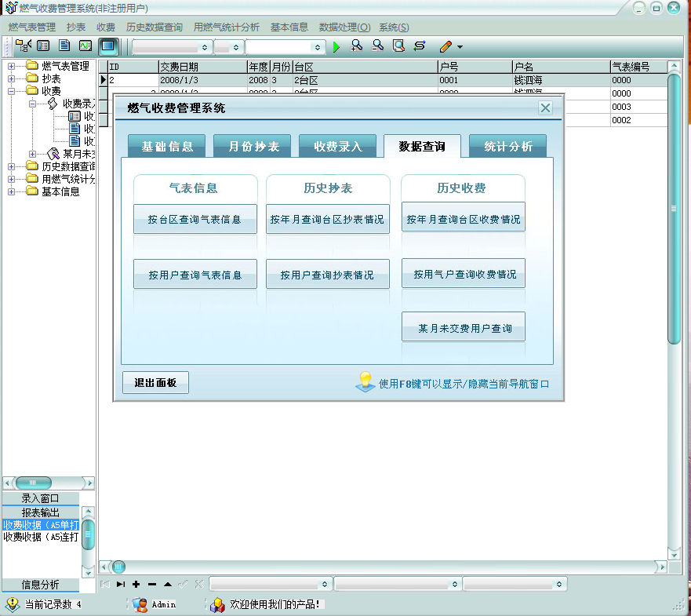This screenshot has width=691, height=616.
Task: Click the up triangle edit record icon
Action: point(168,585)
